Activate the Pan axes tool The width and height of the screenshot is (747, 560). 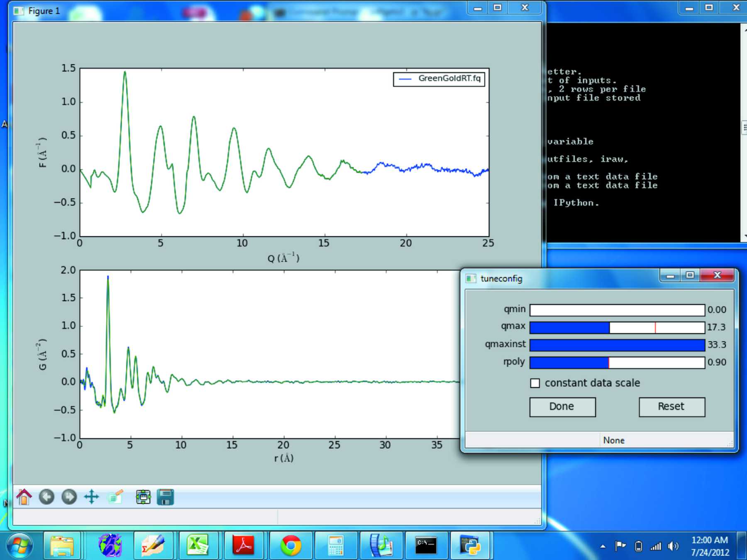(91, 497)
